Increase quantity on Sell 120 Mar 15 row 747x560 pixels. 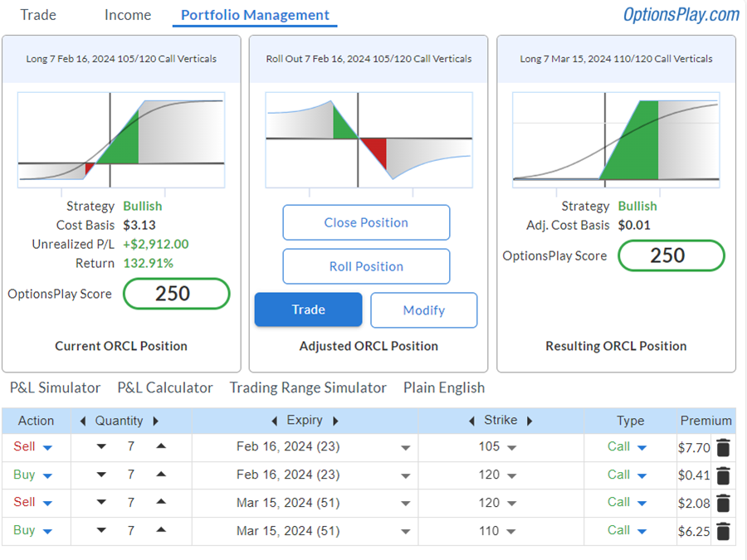click(161, 501)
